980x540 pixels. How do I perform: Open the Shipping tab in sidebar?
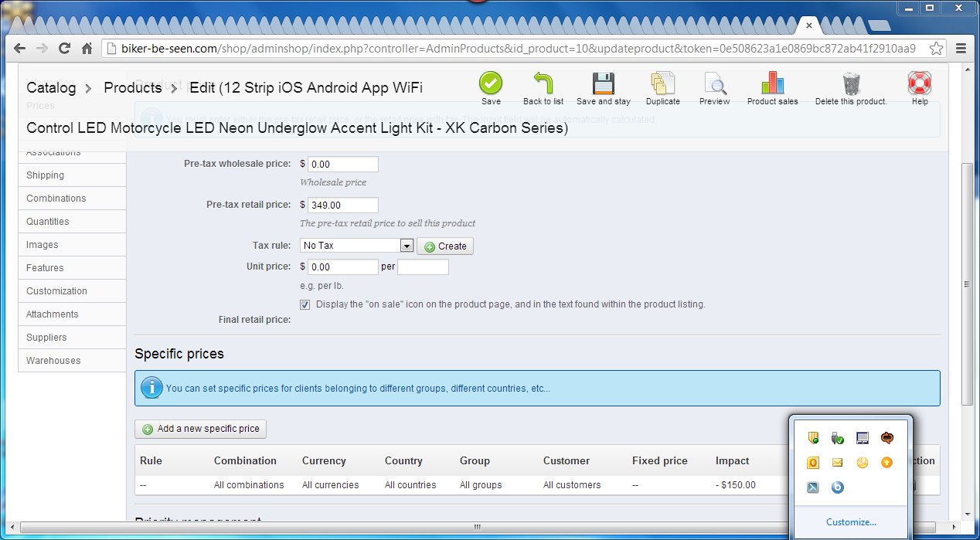pos(72,175)
